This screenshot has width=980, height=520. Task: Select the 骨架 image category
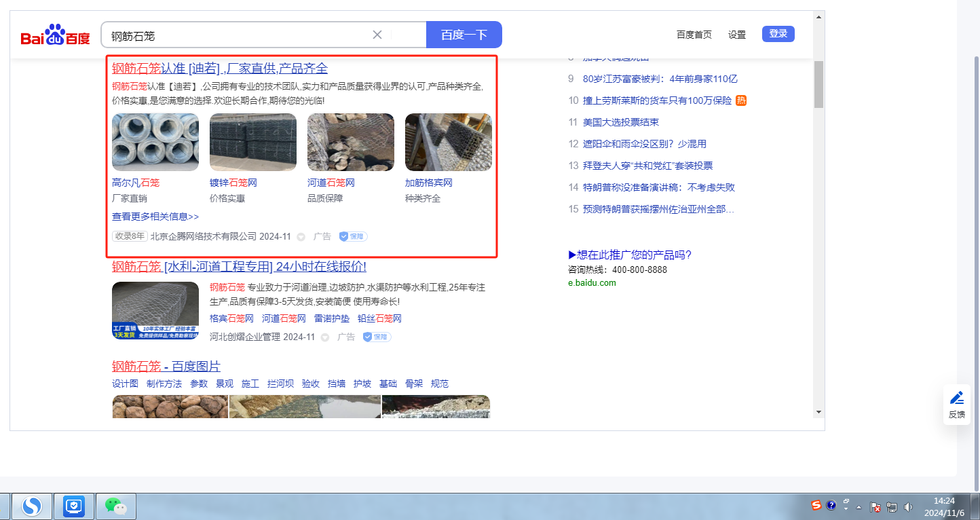pos(414,384)
